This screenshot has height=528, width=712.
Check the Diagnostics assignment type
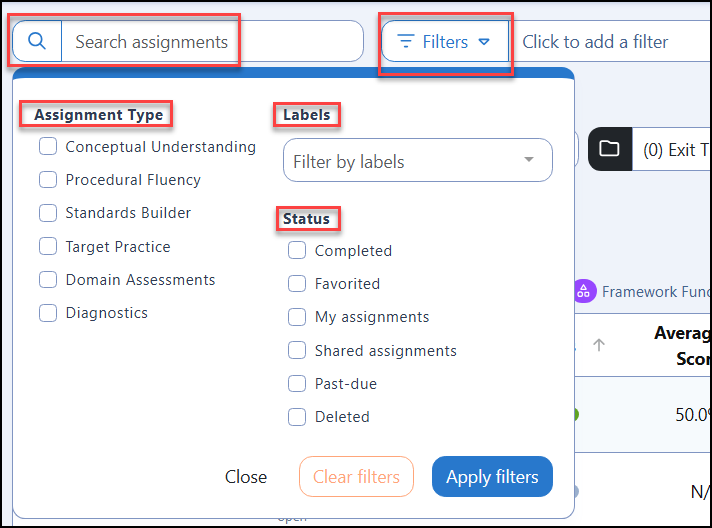click(48, 313)
